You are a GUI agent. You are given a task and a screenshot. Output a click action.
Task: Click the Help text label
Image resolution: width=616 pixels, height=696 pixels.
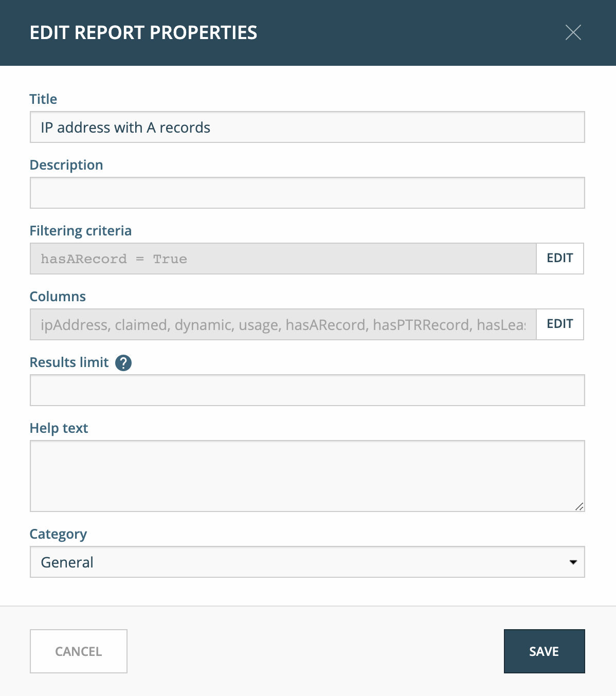click(x=59, y=428)
